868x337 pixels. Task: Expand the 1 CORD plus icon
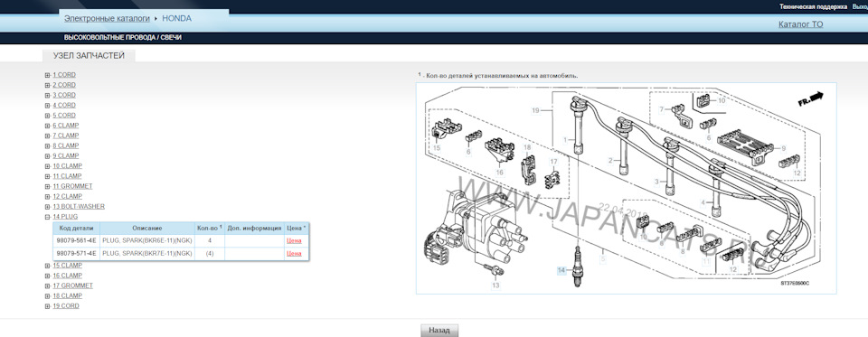tap(48, 75)
